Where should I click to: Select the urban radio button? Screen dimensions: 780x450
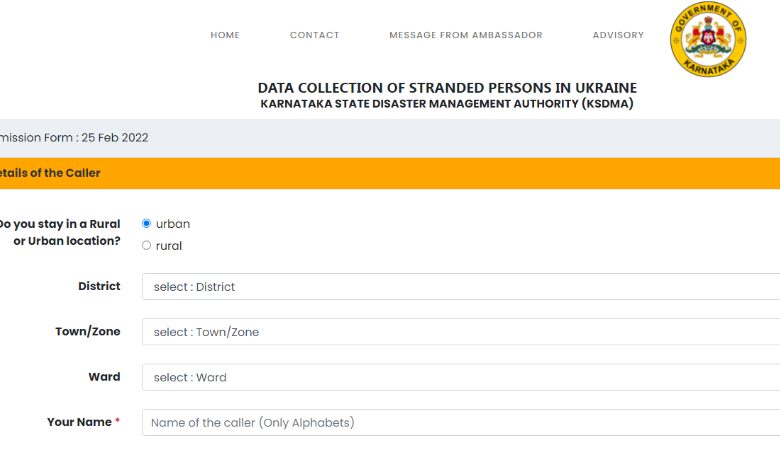click(146, 223)
